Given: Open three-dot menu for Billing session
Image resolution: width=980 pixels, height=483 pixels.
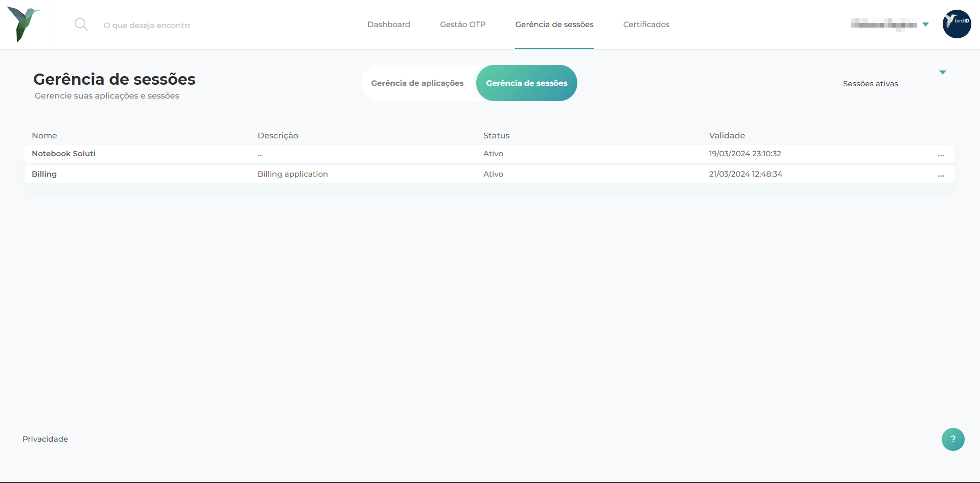Looking at the screenshot, I should [x=941, y=175].
